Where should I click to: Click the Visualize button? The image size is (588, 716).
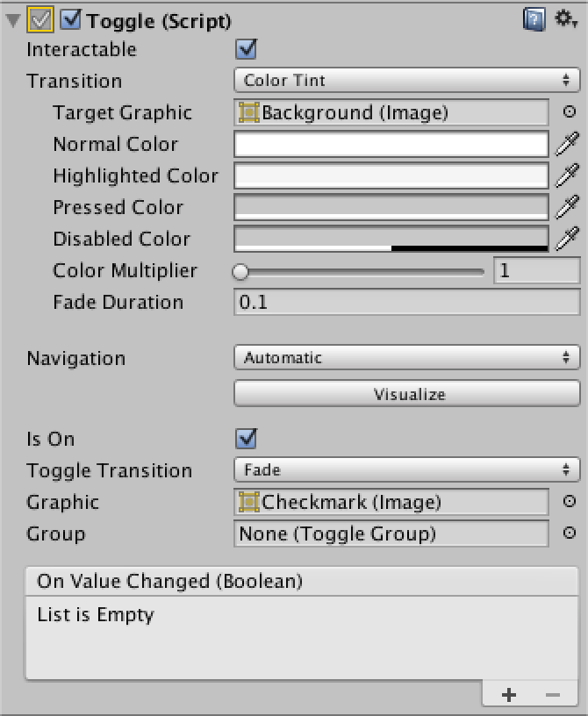point(406,394)
